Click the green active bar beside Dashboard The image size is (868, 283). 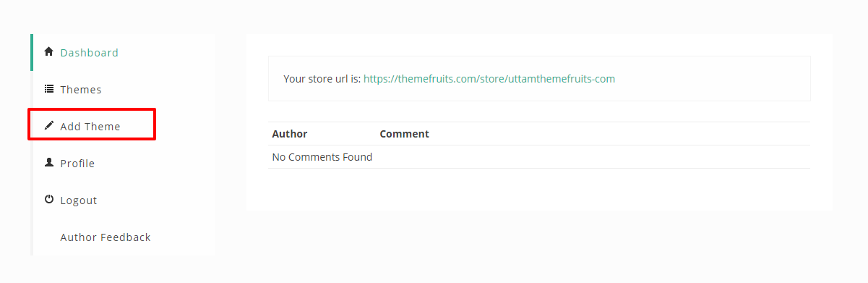point(32,52)
